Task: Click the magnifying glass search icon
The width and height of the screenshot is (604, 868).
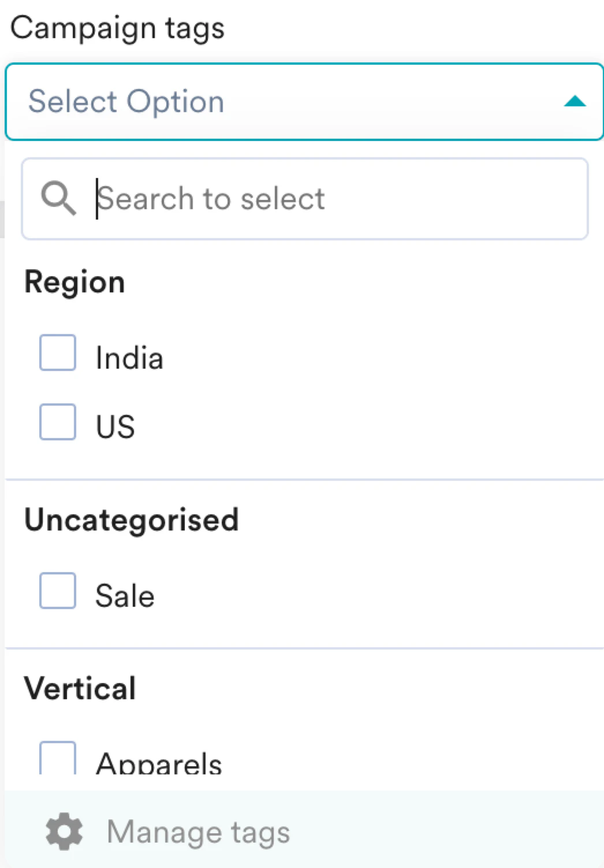Action: click(x=58, y=198)
